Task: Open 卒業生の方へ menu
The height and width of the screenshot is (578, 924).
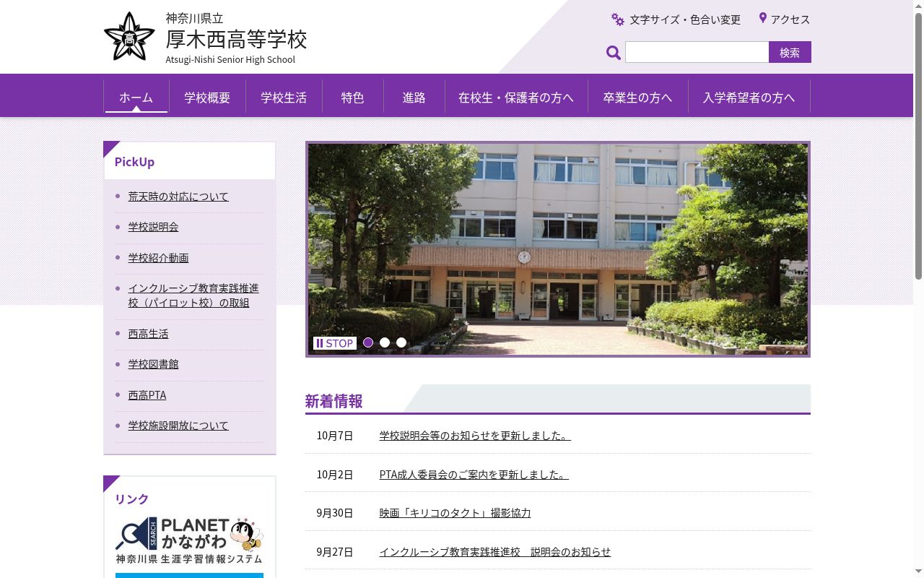Action: [638, 98]
